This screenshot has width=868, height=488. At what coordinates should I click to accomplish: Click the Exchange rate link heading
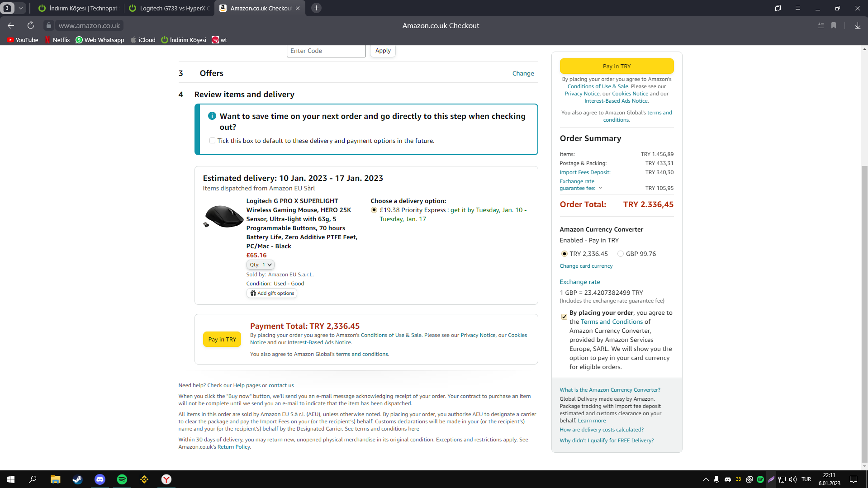click(x=580, y=282)
